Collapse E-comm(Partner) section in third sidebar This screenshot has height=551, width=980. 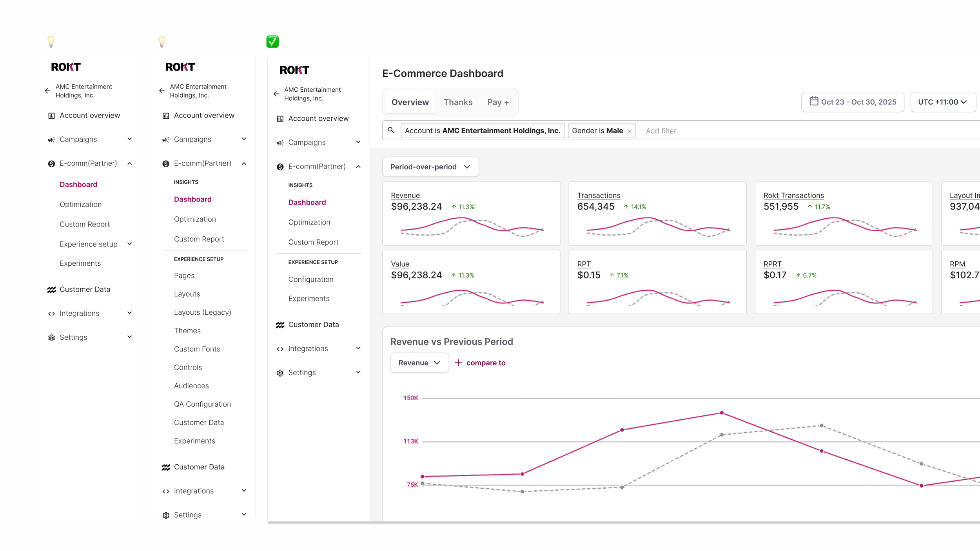tap(358, 167)
